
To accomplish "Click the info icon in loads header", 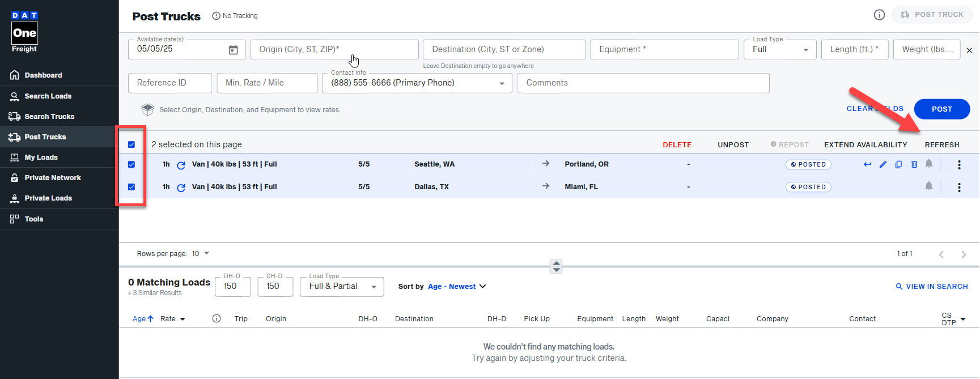I will pyautogui.click(x=217, y=318).
